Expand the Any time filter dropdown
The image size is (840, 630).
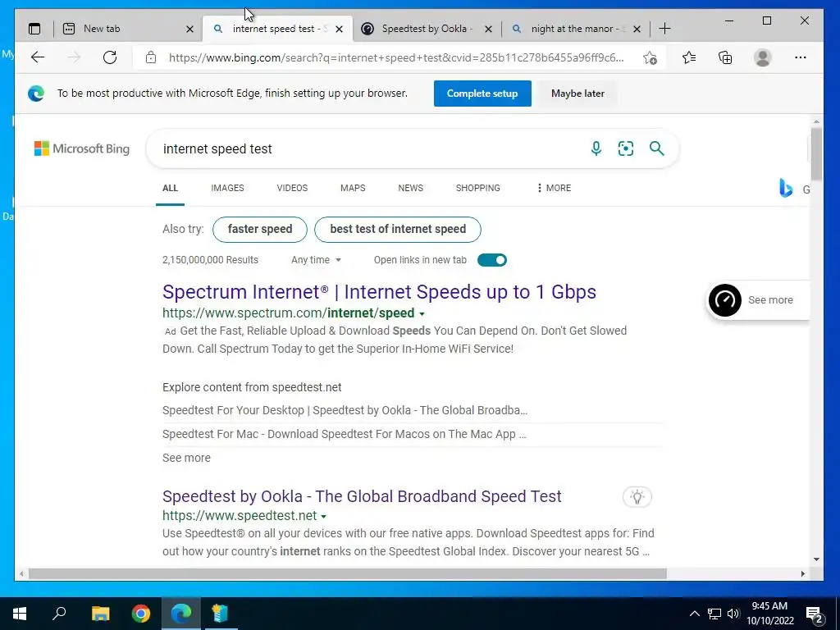(316, 260)
